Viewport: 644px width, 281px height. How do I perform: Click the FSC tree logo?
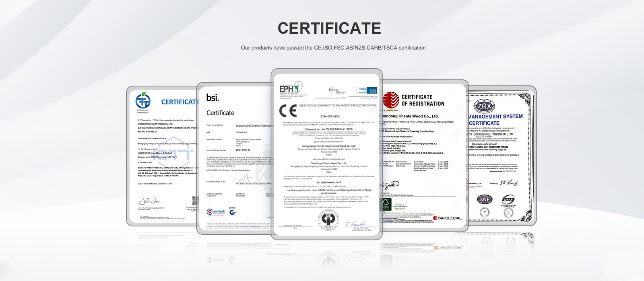pos(386,205)
